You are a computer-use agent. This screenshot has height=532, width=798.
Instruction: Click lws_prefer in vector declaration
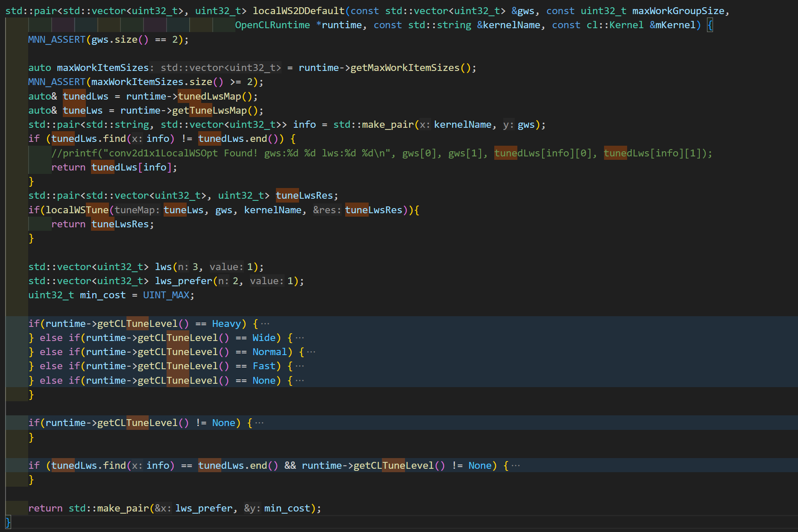[183, 281]
